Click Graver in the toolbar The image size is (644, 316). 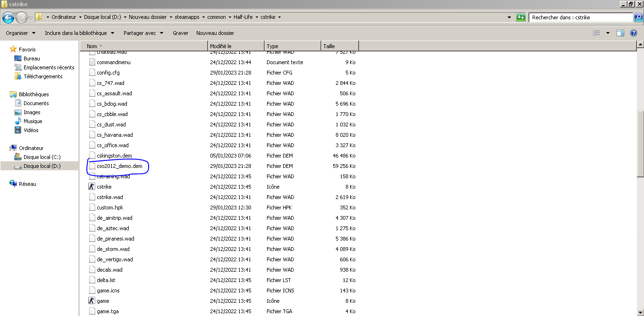pos(180,33)
